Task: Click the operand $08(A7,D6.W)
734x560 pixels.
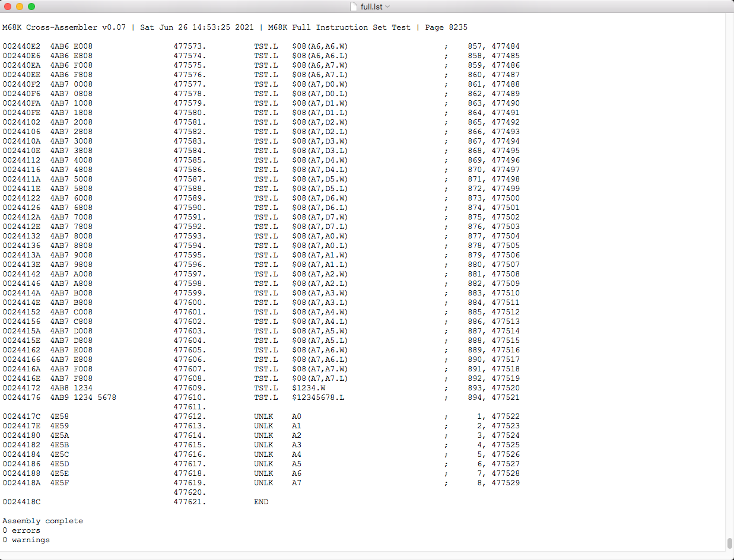Action: click(320, 198)
